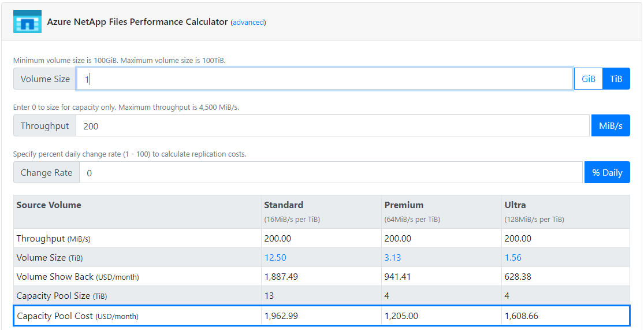Click the Throughput label addon above the table
The height and width of the screenshot is (330, 644).
click(45, 126)
